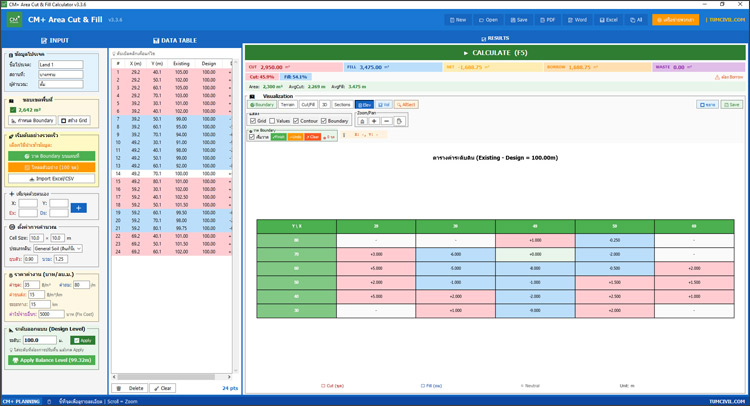Screen dimensions: 750x406
Task: Click the blue plus add-point button
Action: [78, 208]
